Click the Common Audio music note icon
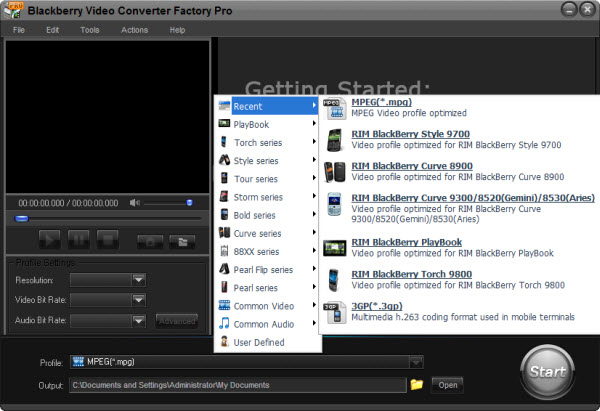This screenshot has height=411, width=600. pyautogui.click(x=224, y=323)
